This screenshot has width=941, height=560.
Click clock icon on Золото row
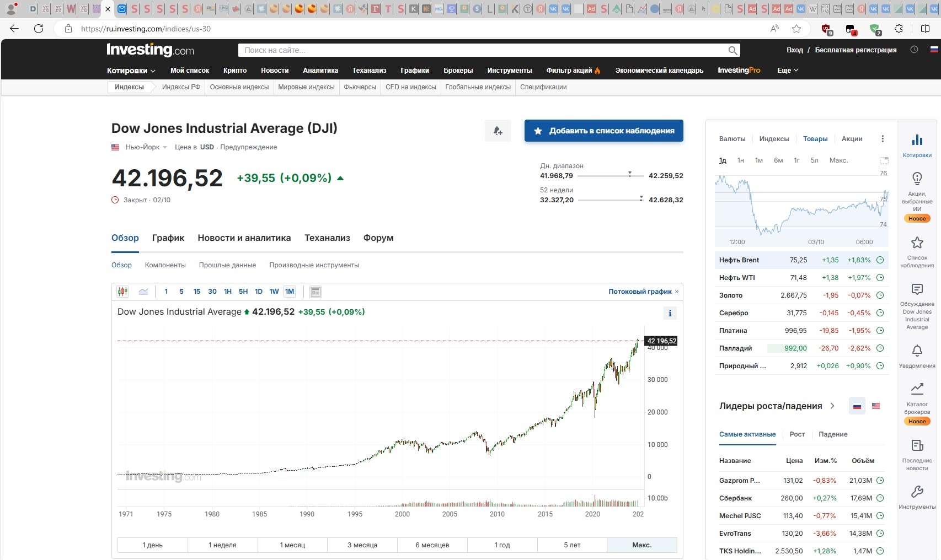coord(880,295)
